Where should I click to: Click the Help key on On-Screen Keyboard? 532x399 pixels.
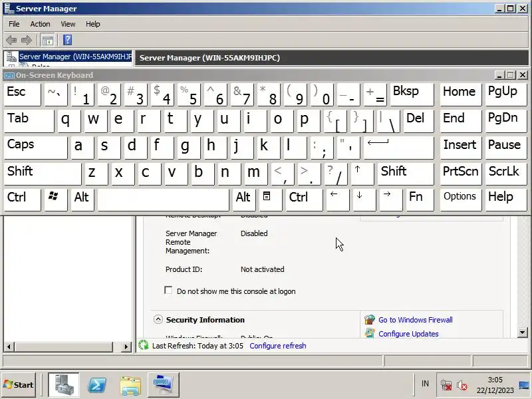point(505,200)
